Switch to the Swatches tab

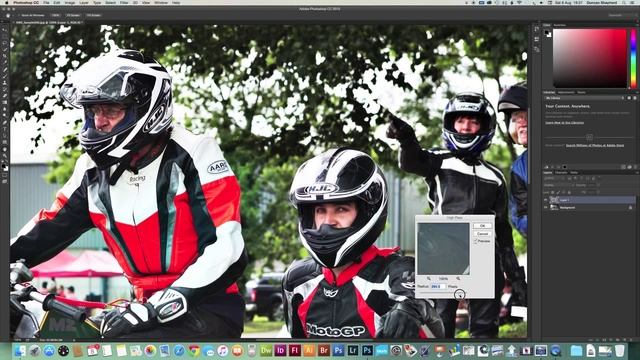pos(560,25)
